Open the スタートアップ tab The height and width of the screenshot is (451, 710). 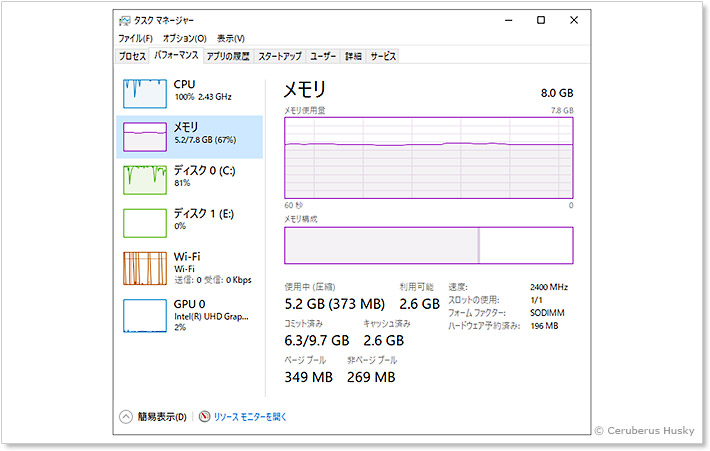pyautogui.click(x=280, y=56)
